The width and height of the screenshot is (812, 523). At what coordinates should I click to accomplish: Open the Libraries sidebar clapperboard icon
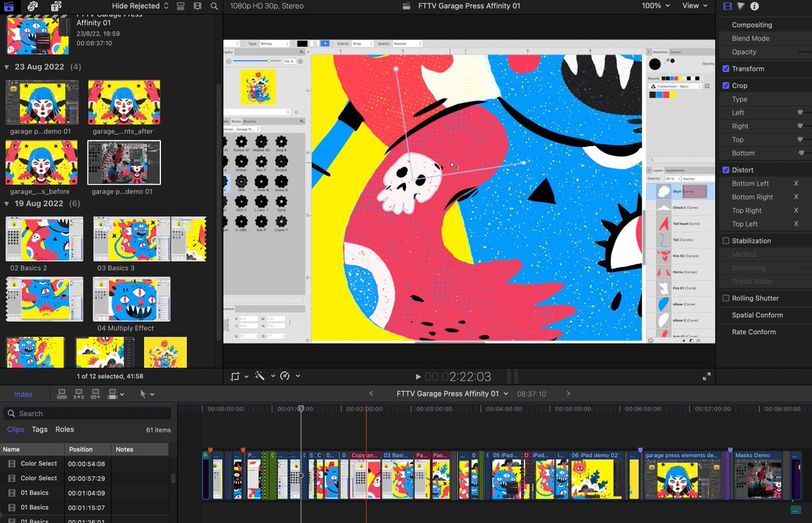(9, 5)
